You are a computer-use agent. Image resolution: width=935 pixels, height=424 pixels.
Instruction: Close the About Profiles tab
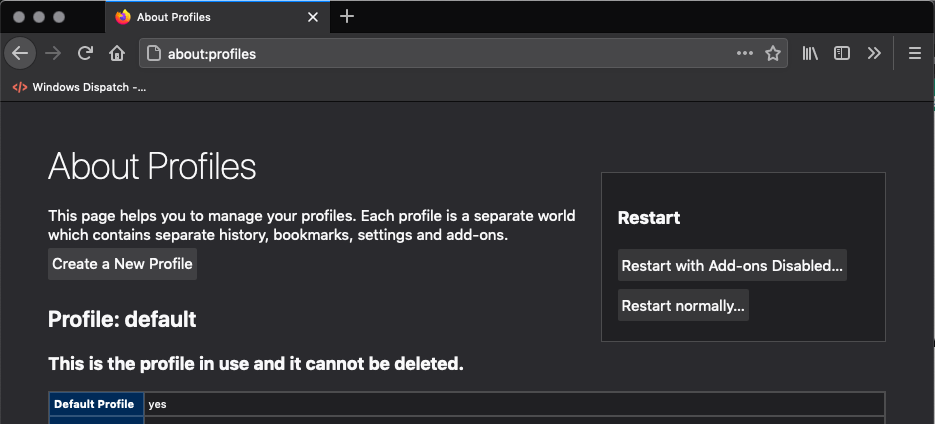[x=313, y=17]
